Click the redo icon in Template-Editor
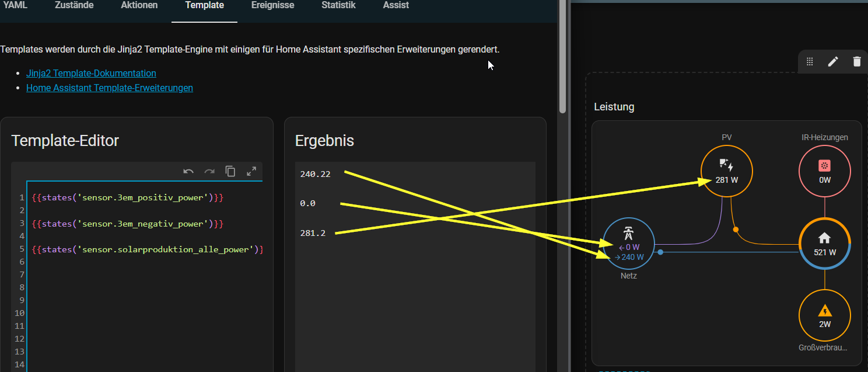Viewport: 868px width, 372px height. pos(209,171)
